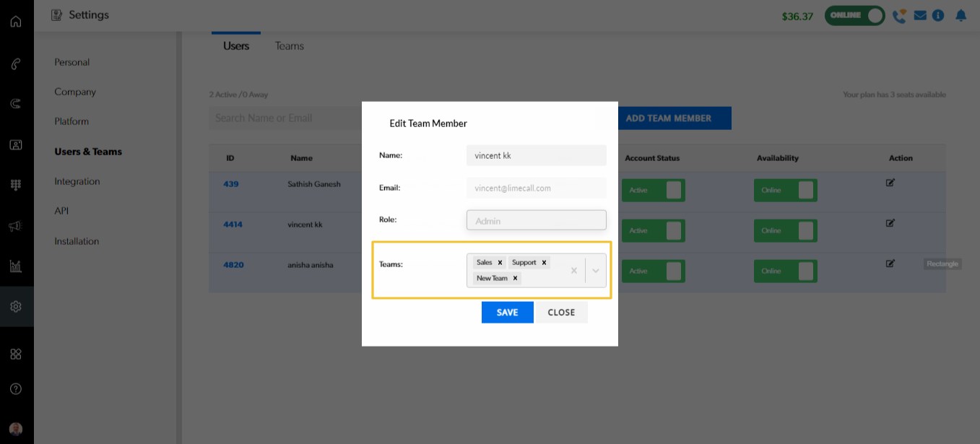Screen dimensions: 980x444
Task: Switch to the Teams tab
Action: pyautogui.click(x=289, y=46)
